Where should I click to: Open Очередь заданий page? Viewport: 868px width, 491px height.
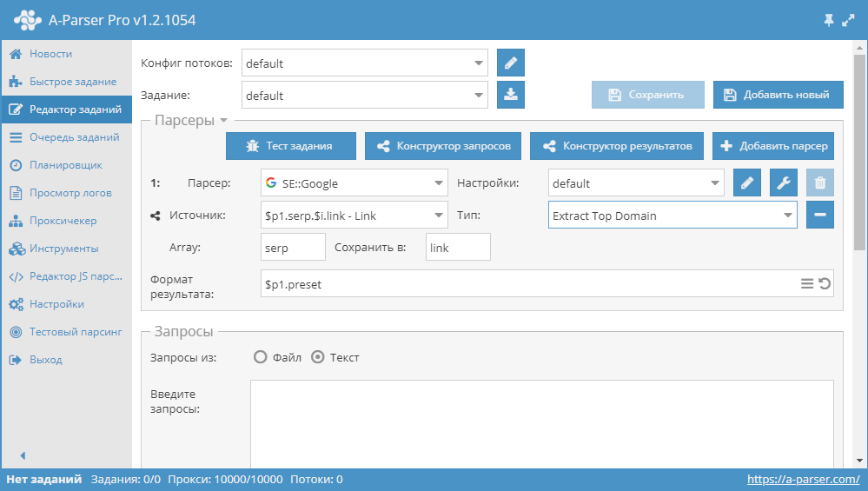66,136
